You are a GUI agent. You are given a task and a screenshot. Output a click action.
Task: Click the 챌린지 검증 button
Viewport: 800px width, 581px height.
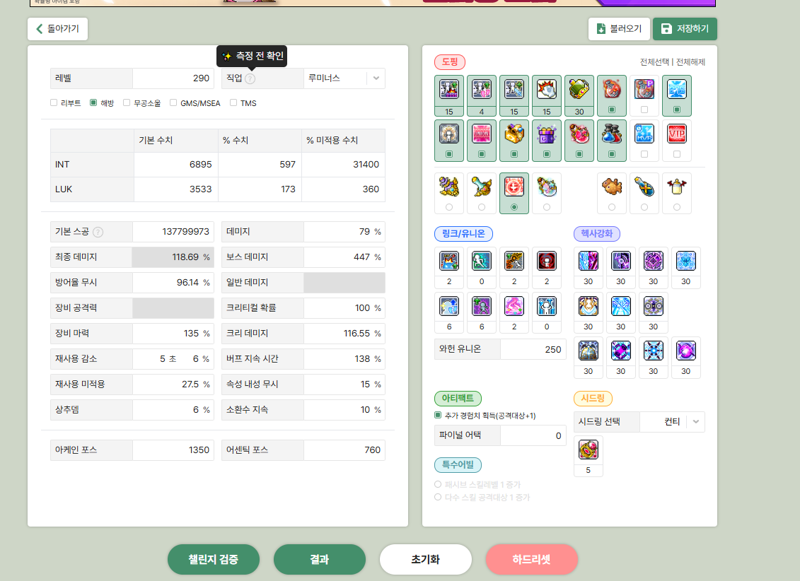(x=213, y=559)
